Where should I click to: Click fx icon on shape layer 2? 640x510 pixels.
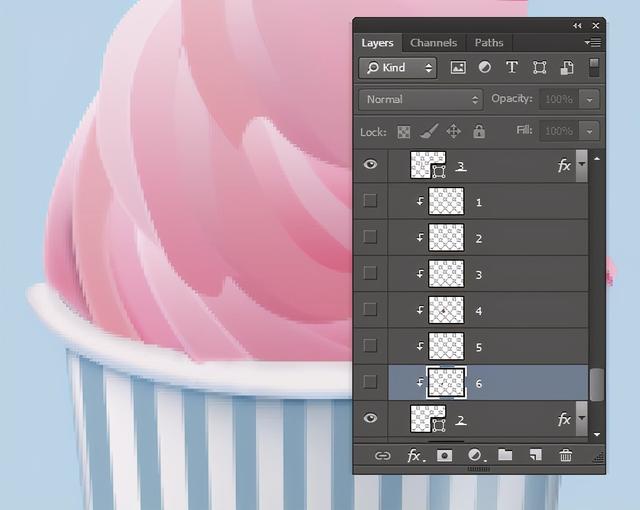564,419
